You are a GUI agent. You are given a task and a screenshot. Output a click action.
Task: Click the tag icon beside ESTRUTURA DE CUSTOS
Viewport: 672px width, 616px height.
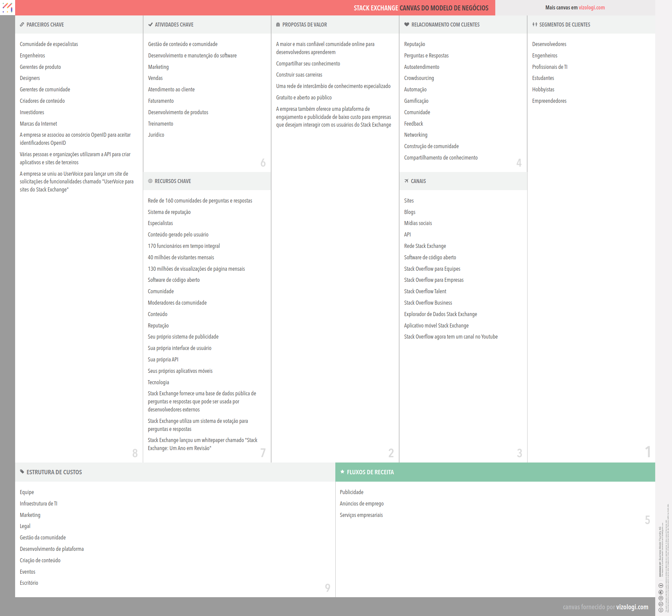pos(22,472)
